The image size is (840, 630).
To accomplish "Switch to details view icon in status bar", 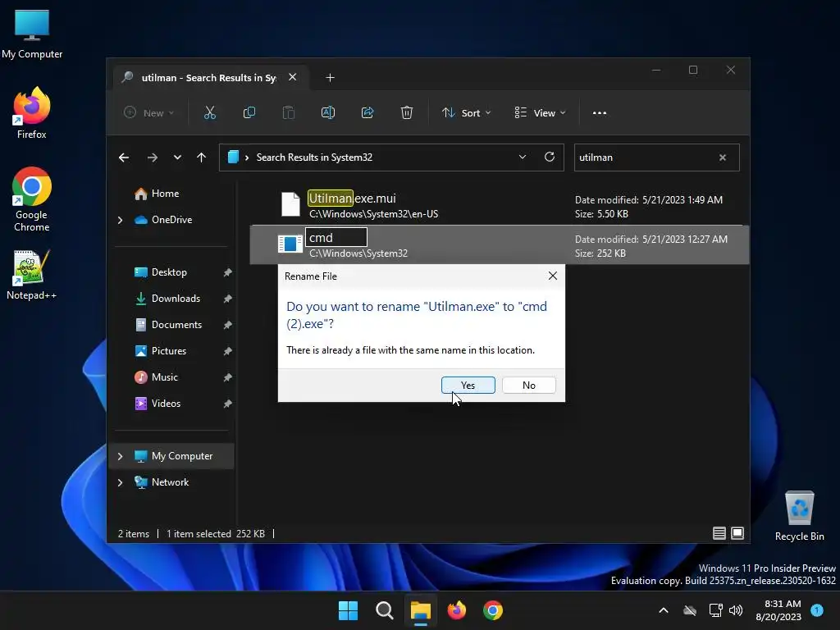I will [719, 533].
